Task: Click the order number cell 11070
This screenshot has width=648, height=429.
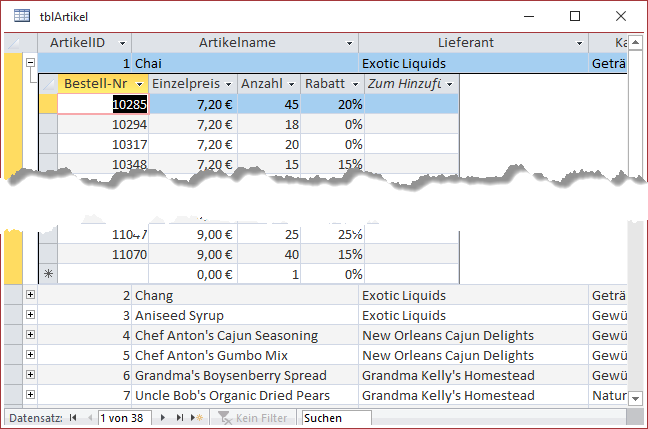Action: (x=103, y=254)
